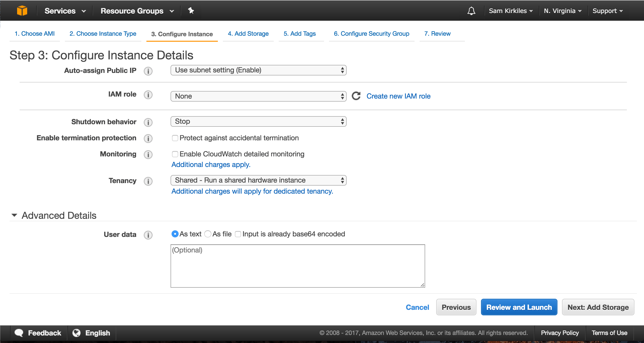The height and width of the screenshot is (343, 644).
Task: Click into the User data text area
Action: pos(298,266)
